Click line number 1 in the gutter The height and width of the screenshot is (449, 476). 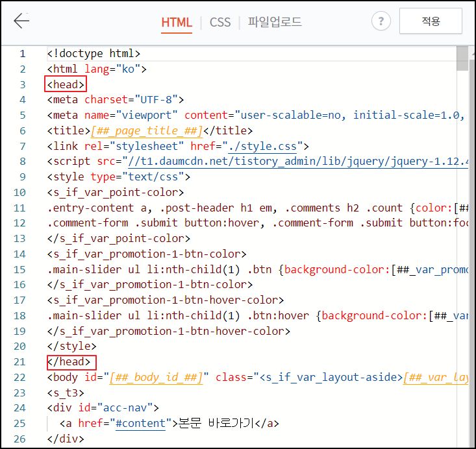coord(23,54)
